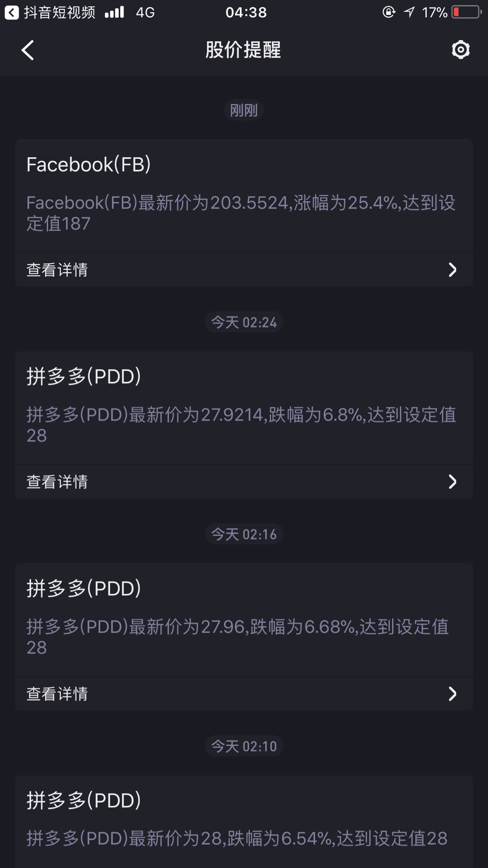Tap the rotation lock status icon
Image resolution: width=488 pixels, height=868 pixels.
click(389, 12)
